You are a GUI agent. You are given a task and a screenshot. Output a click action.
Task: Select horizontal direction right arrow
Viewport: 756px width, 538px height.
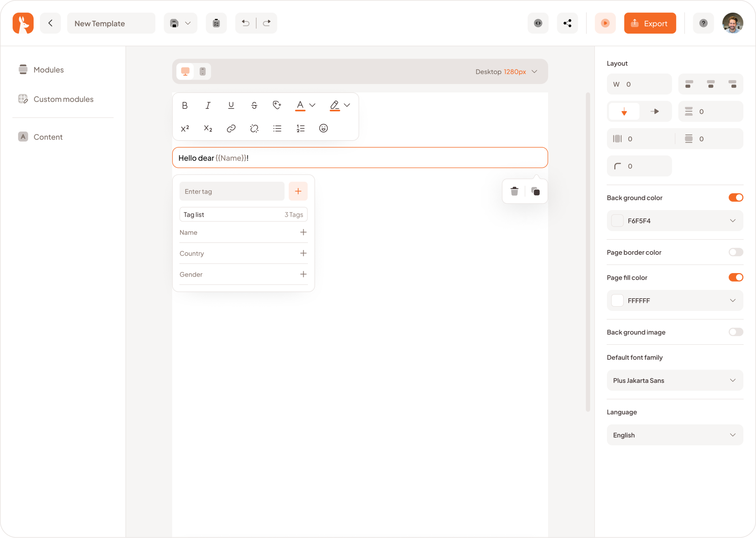tap(655, 112)
